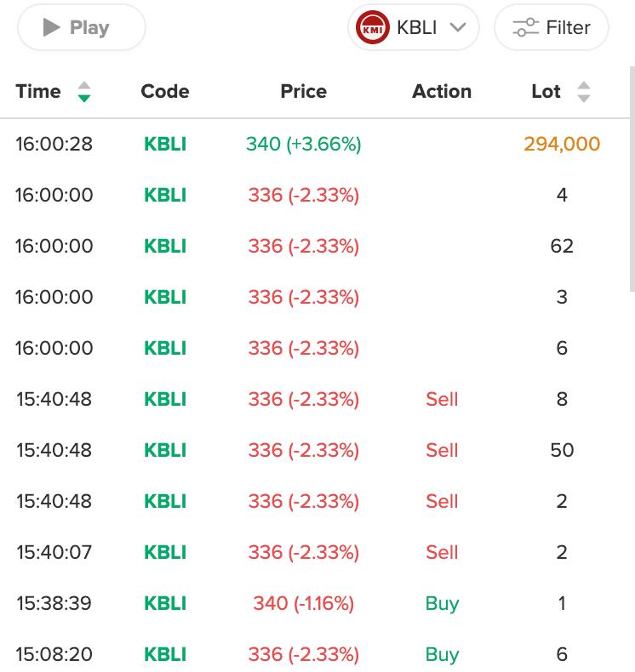Click the Action column header

pos(442,92)
